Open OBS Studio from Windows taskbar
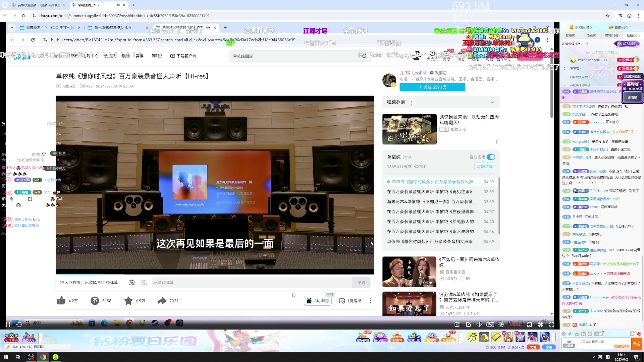Image resolution: width=644 pixels, height=362 pixels. click(x=31, y=357)
